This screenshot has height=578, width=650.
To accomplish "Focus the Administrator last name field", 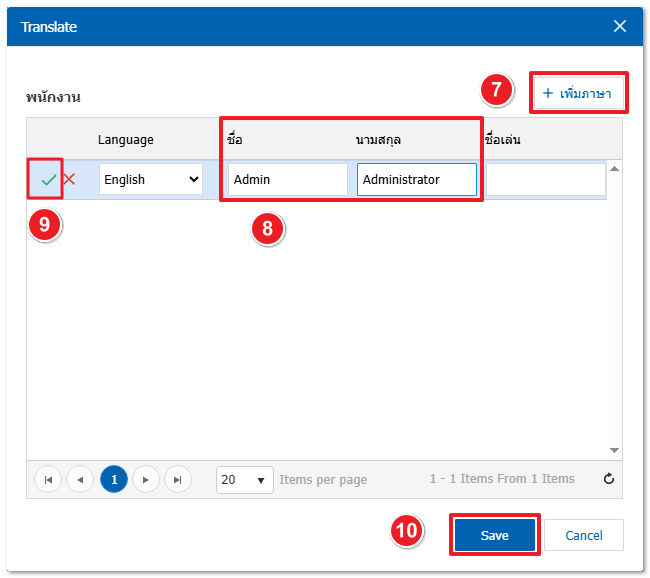I will pos(416,180).
